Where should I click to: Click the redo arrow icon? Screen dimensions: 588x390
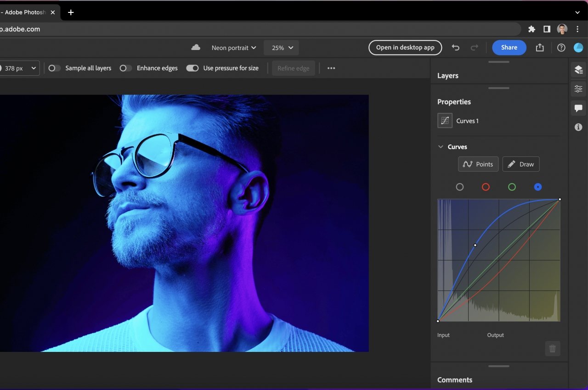[475, 48]
